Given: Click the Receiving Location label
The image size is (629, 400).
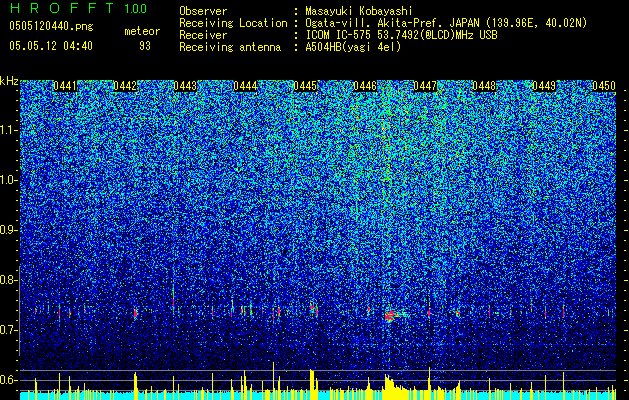Looking at the screenshot, I should click(x=233, y=23).
